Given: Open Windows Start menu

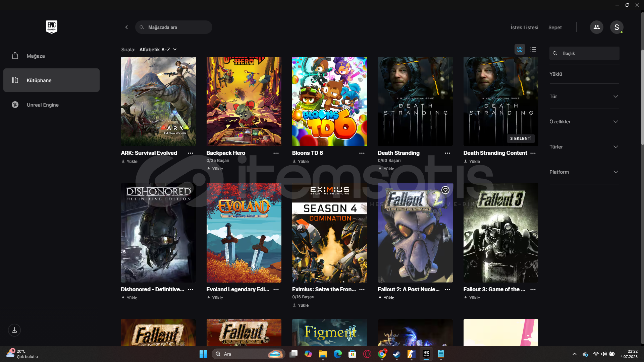Looking at the screenshot, I should point(203,354).
